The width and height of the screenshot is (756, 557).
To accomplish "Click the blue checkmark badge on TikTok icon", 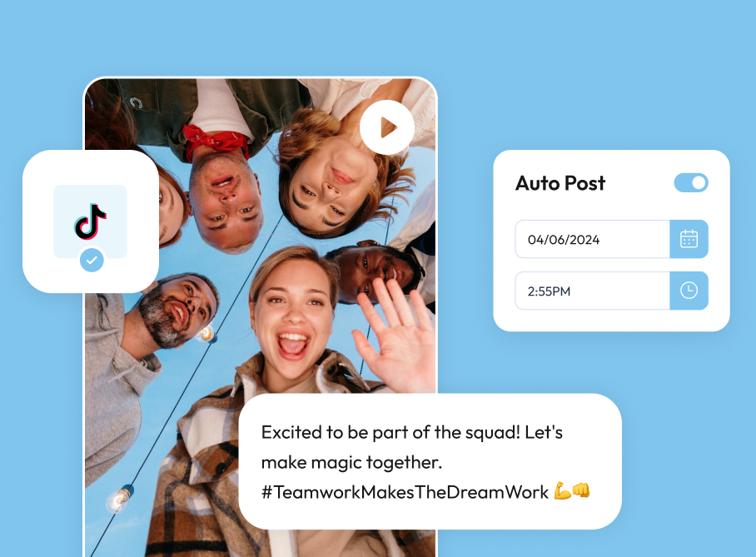I will click(x=92, y=261).
